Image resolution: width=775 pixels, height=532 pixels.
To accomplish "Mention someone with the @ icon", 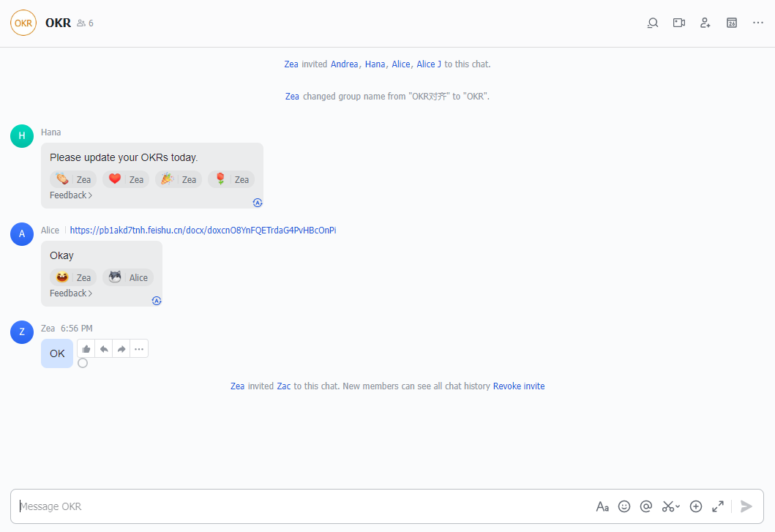I will (645, 506).
